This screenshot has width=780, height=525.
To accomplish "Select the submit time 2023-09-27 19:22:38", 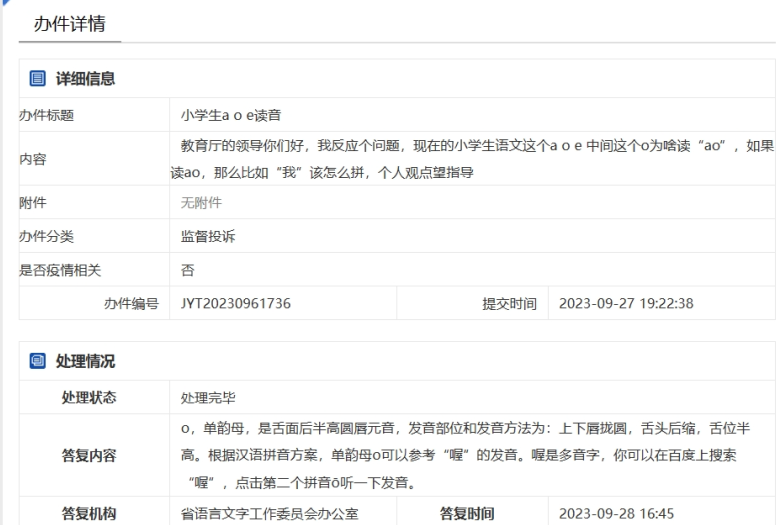I will tap(626, 304).
